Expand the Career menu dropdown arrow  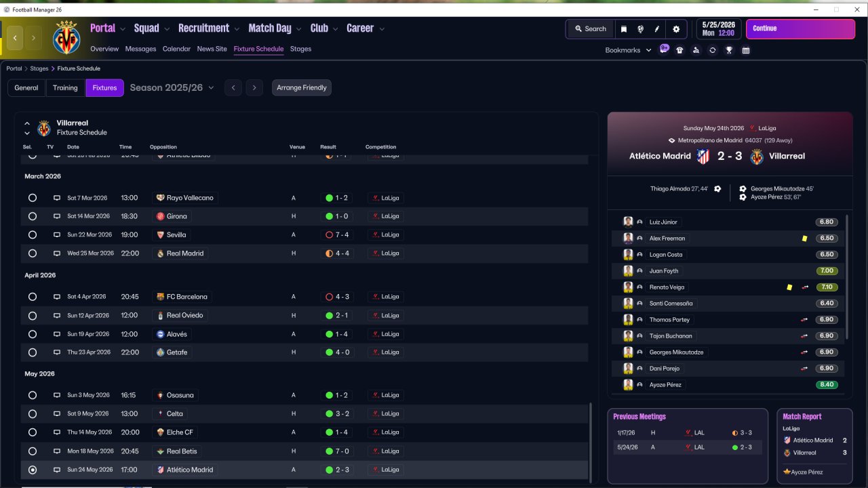click(x=382, y=29)
